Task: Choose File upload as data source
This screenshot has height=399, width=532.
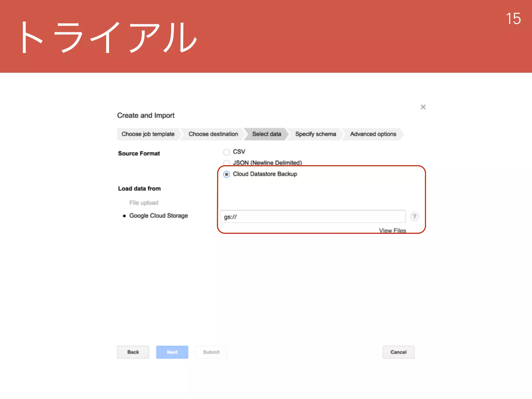Action: pyautogui.click(x=144, y=203)
